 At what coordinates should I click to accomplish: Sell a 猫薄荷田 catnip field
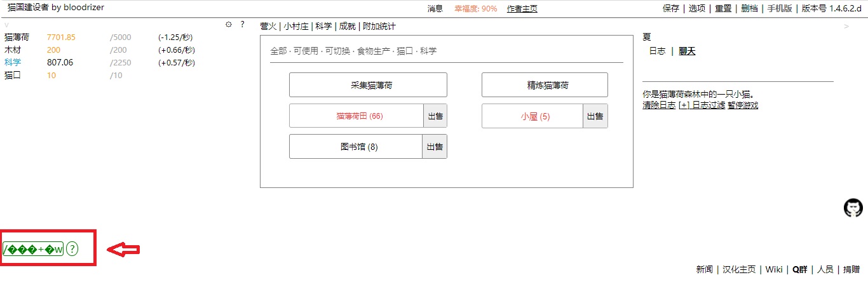(x=435, y=116)
